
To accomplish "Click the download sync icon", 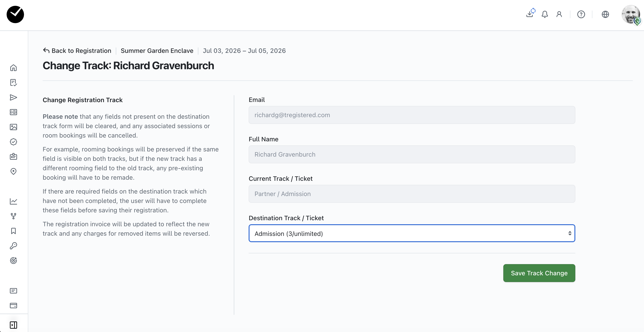I will [530, 13].
